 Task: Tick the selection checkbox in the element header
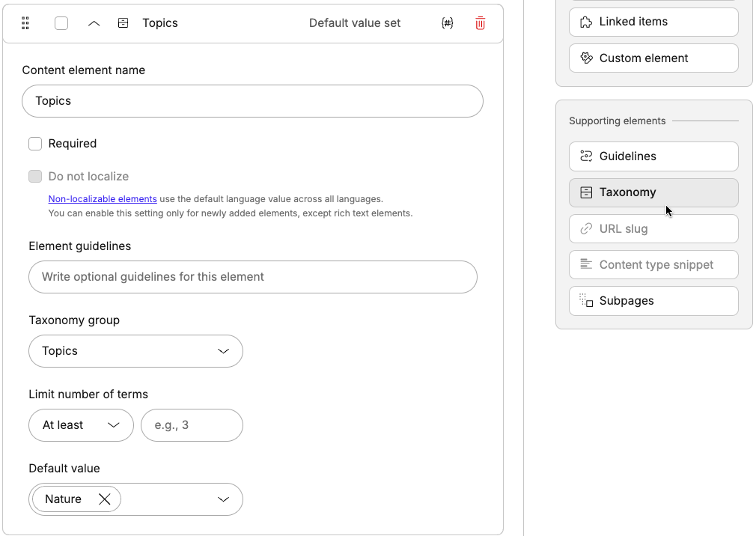[x=61, y=23]
